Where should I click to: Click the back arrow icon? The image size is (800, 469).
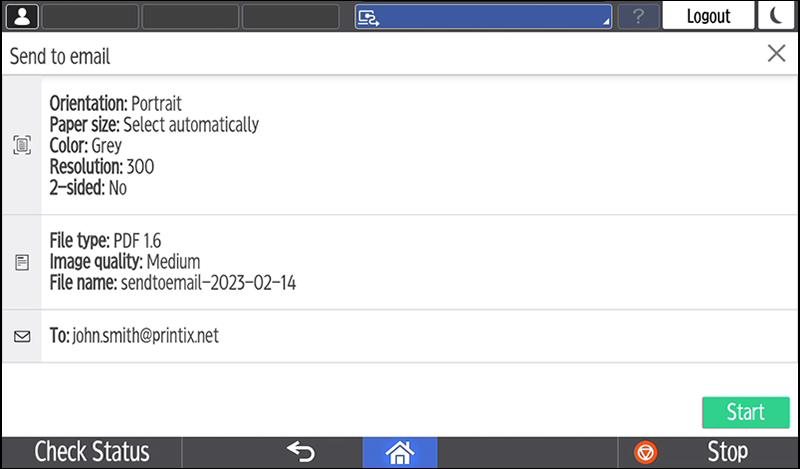click(301, 452)
